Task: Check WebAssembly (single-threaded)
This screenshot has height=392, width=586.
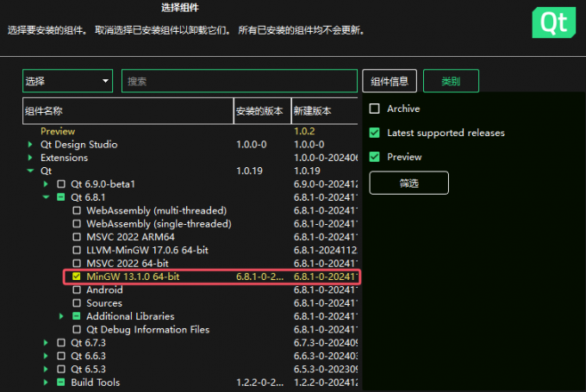Action: 77,223
